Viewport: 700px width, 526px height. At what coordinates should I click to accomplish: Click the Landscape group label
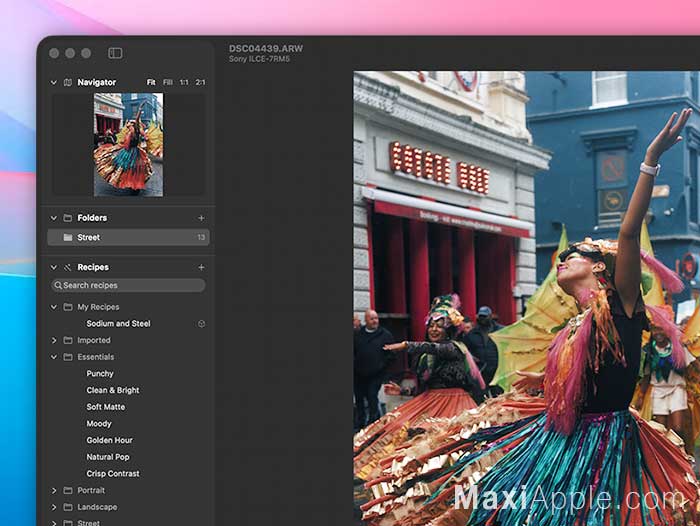click(97, 507)
